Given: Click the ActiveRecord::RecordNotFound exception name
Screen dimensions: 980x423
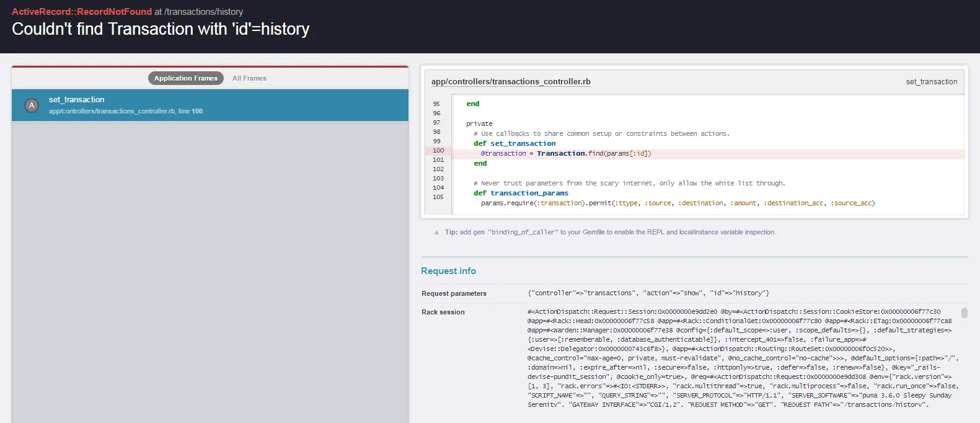Looking at the screenshot, I should 82,12.
